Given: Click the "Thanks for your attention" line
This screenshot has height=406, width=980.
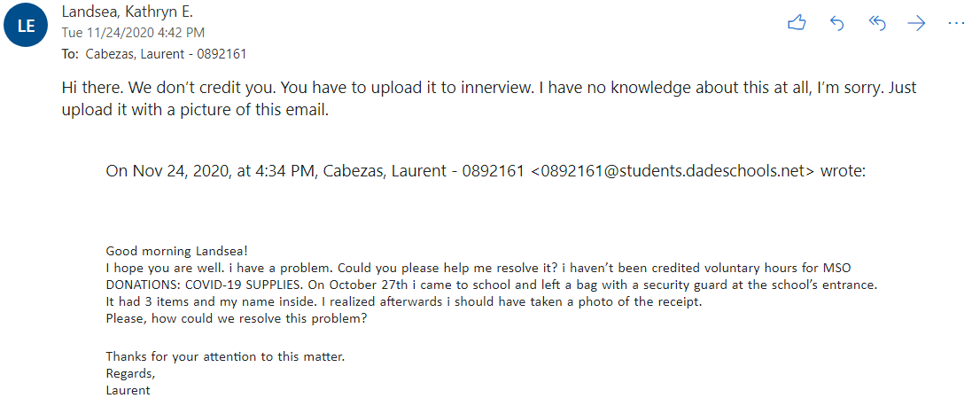Looking at the screenshot, I should pos(224,356).
